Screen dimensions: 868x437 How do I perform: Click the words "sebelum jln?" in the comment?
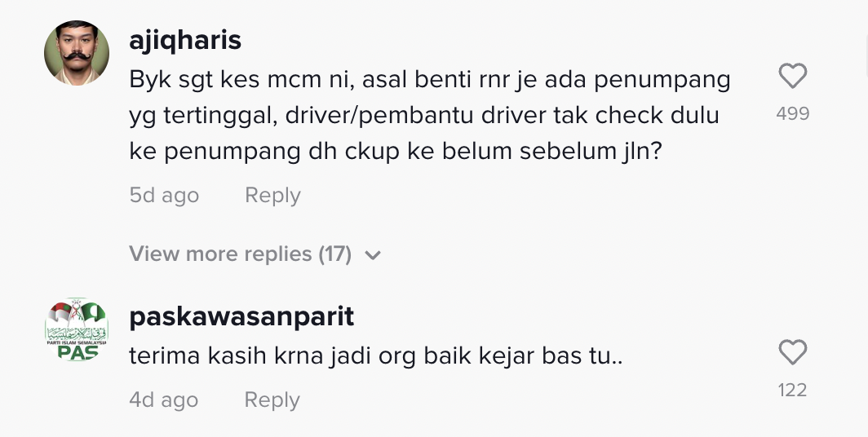[600, 152]
